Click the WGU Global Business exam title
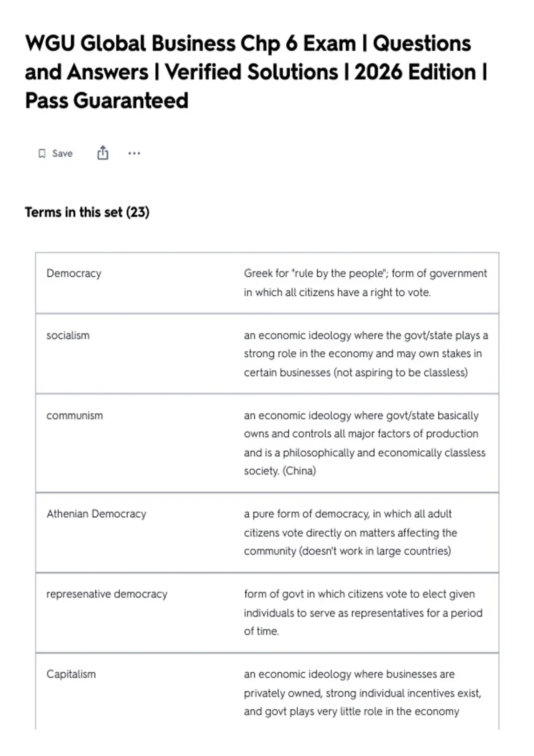Image resolution: width=534 pixels, height=756 pixels. [x=256, y=72]
